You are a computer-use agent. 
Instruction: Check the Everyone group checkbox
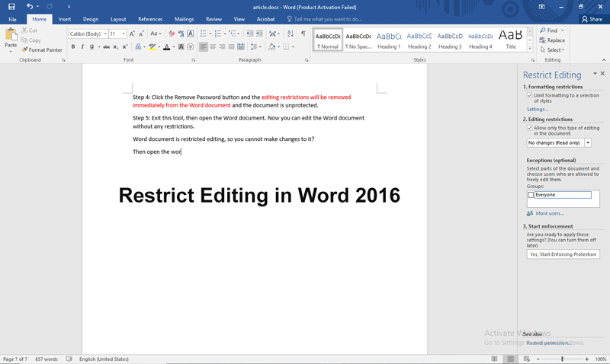[x=531, y=195]
